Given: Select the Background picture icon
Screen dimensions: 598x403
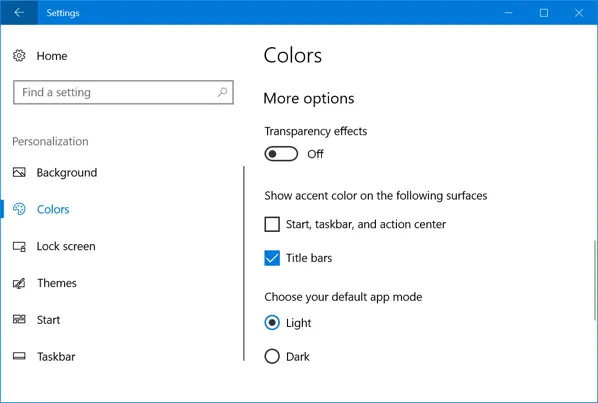Looking at the screenshot, I should click(19, 172).
